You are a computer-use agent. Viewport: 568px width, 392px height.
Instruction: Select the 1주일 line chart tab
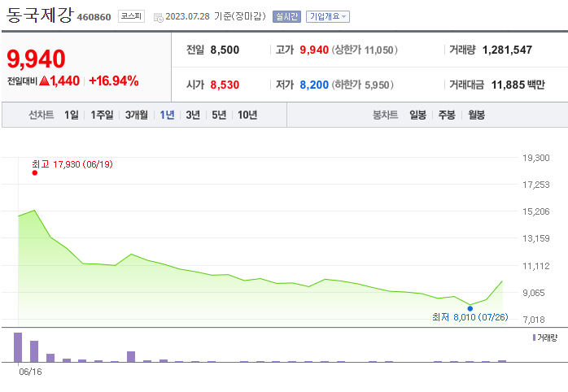[x=102, y=115]
